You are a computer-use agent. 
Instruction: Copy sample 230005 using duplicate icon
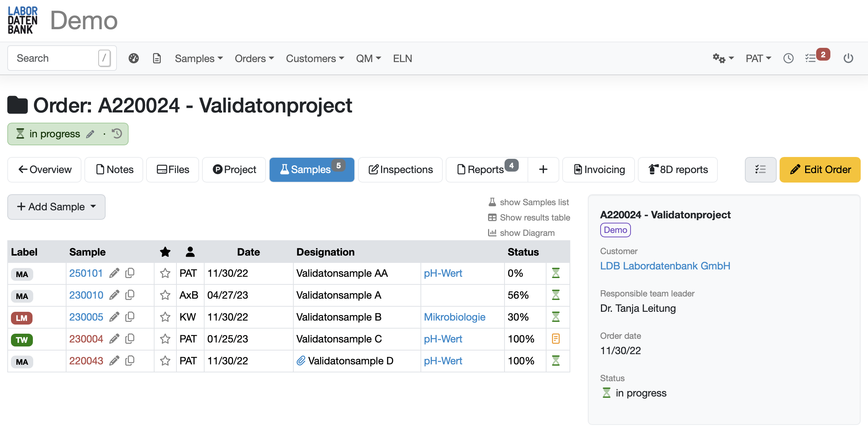[130, 317]
